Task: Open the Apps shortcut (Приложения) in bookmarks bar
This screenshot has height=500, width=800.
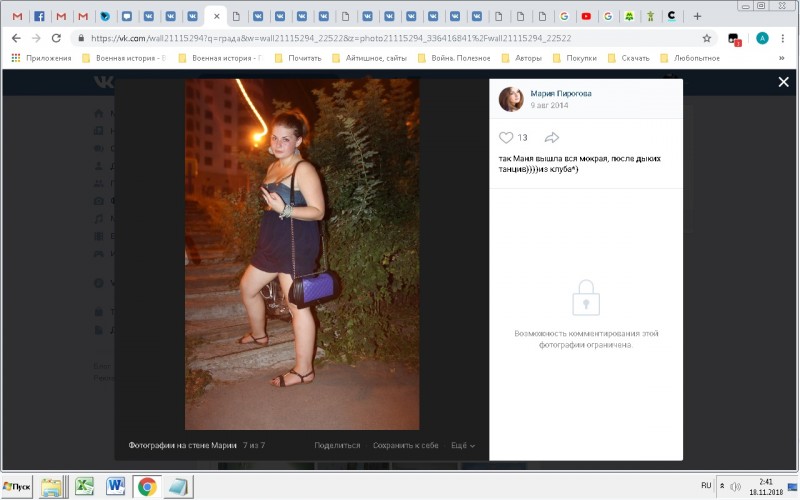Action: 41,58
